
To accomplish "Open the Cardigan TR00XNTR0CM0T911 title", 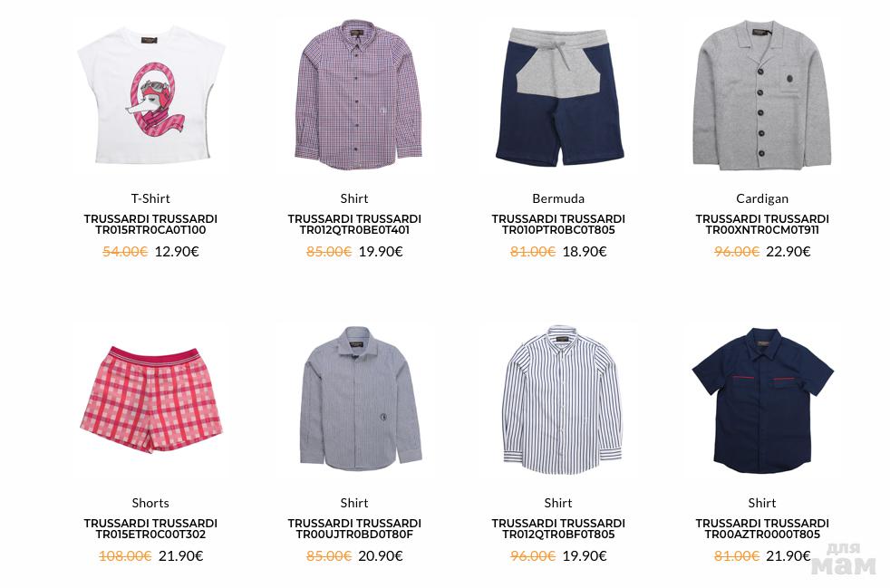I will [x=761, y=224].
